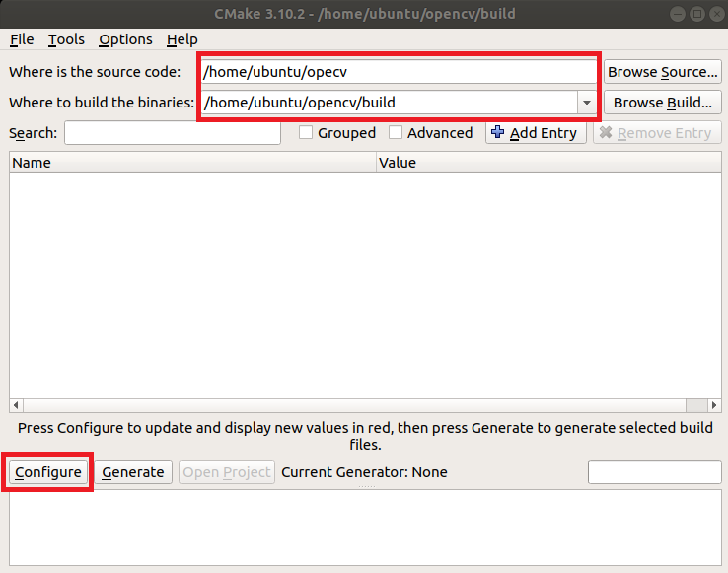Click the Generate button
728x573 pixels.
pyautogui.click(x=133, y=472)
